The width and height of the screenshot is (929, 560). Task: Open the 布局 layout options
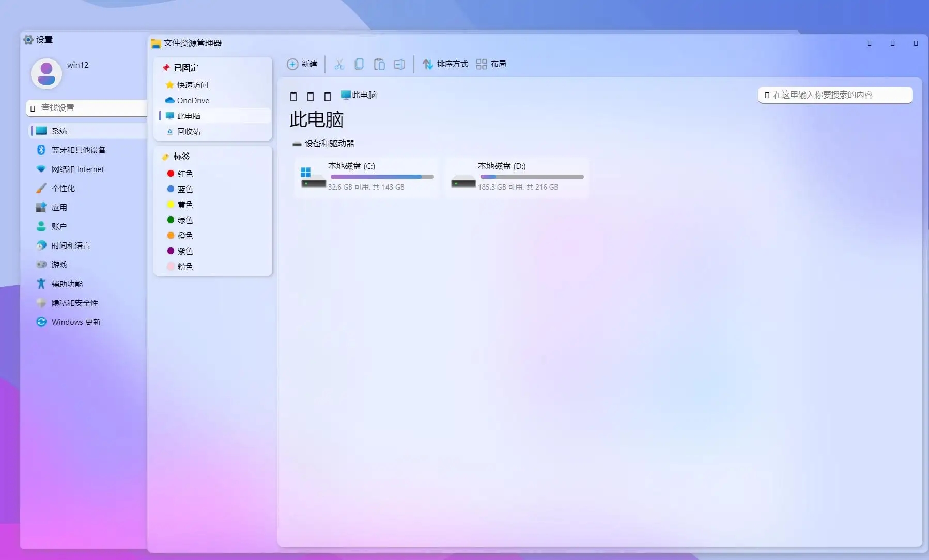(x=490, y=64)
